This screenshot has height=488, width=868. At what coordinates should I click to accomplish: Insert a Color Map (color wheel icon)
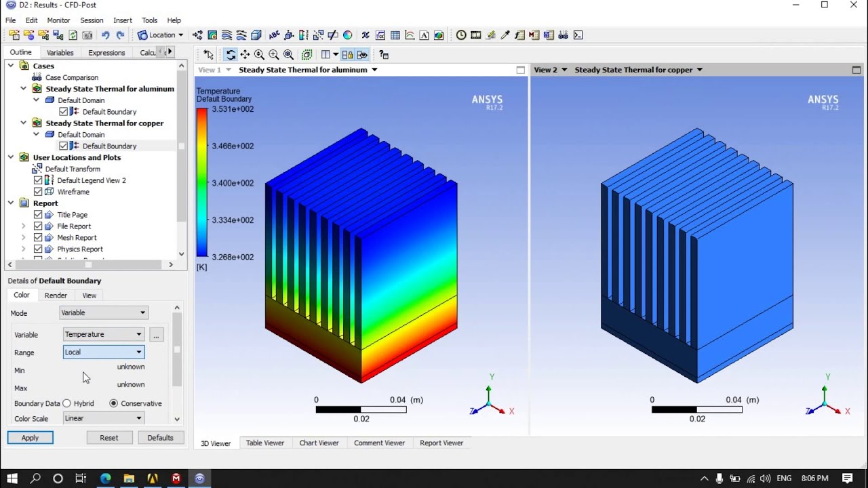point(347,35)
